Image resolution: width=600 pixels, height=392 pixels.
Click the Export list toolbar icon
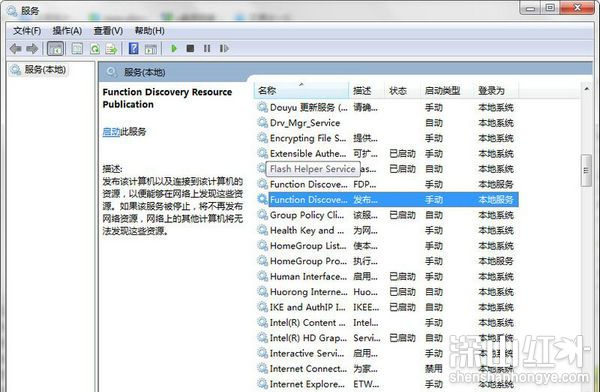111,49
